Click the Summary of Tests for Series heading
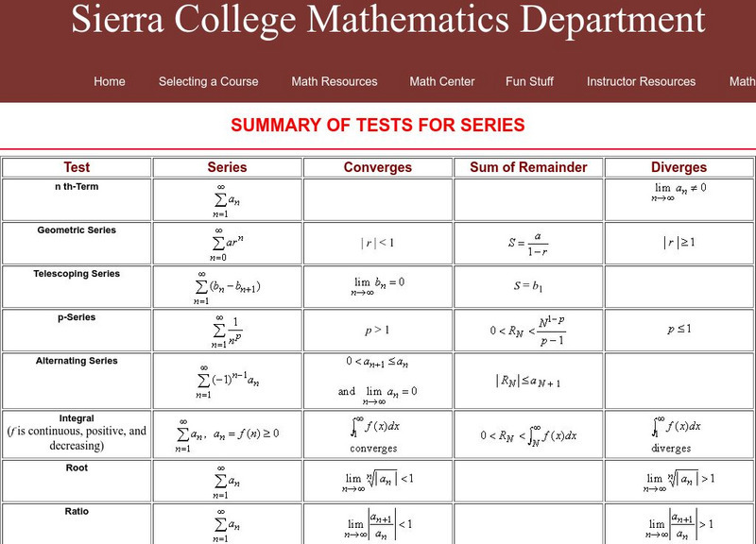The image size is (756, 544). (378, 126)
